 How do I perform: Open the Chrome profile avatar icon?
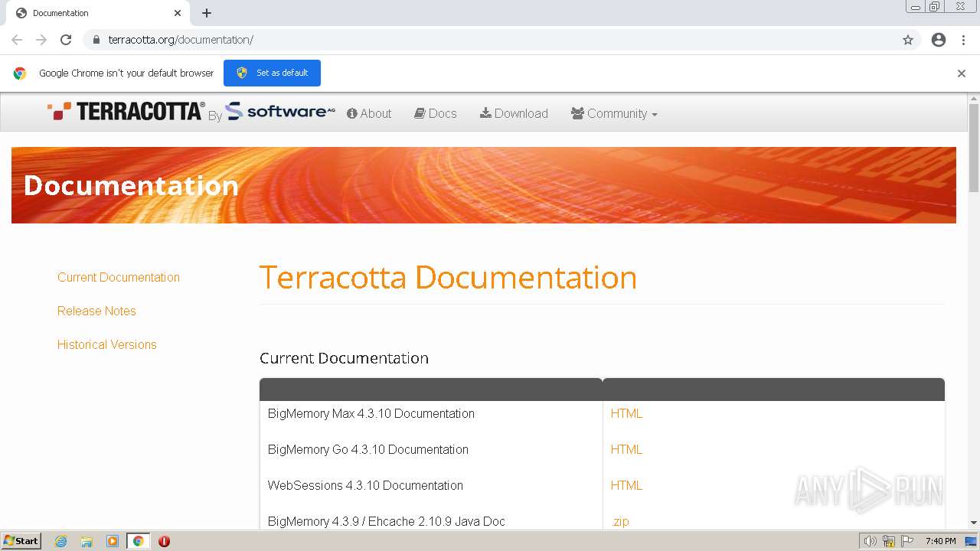click(939, 40)
